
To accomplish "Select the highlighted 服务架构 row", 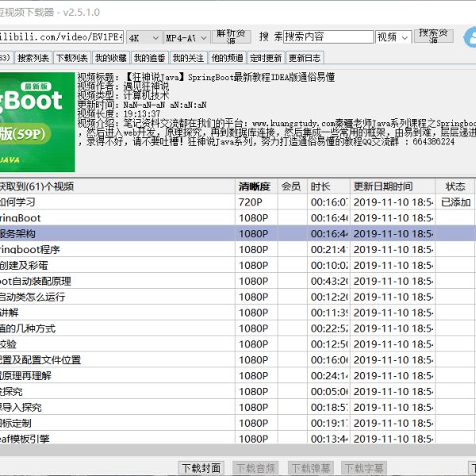I will pyautogui.click(x=236, y=234).
